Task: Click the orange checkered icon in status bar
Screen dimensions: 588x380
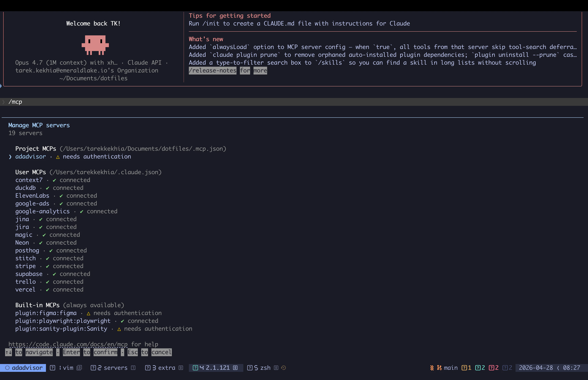Action: point(432,368)
